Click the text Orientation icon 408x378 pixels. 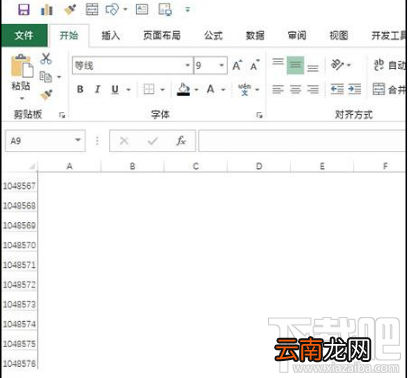coord(337,65)
